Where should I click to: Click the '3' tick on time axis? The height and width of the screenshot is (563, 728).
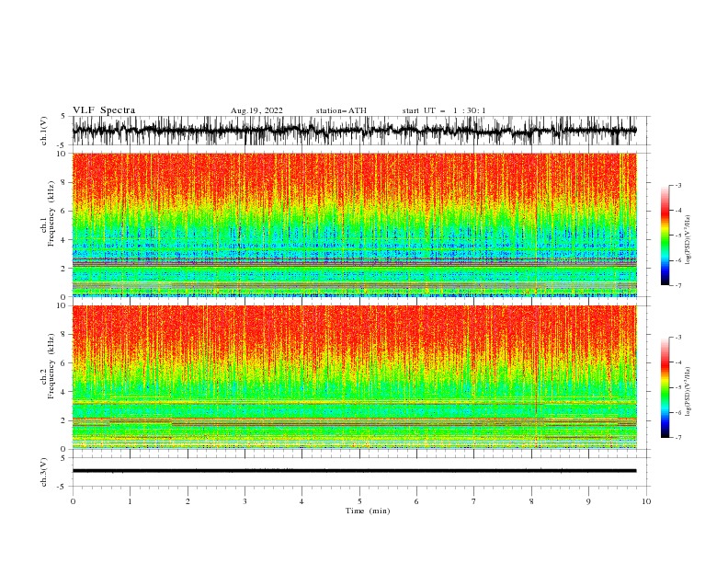(245, 501)
